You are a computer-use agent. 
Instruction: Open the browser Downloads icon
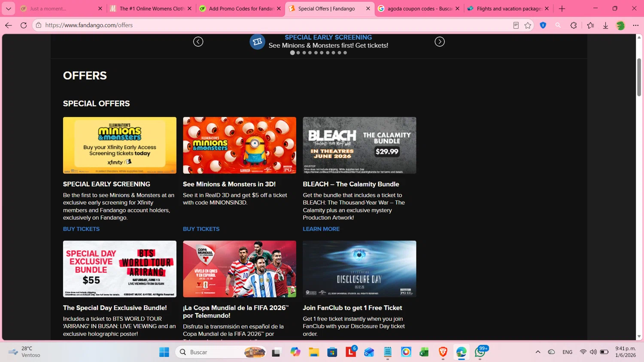606,25
